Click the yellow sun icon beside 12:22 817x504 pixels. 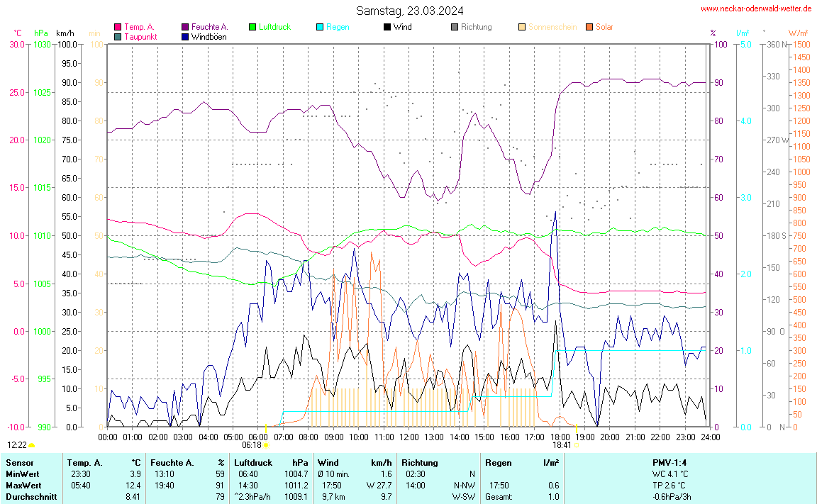click(32, 445)
